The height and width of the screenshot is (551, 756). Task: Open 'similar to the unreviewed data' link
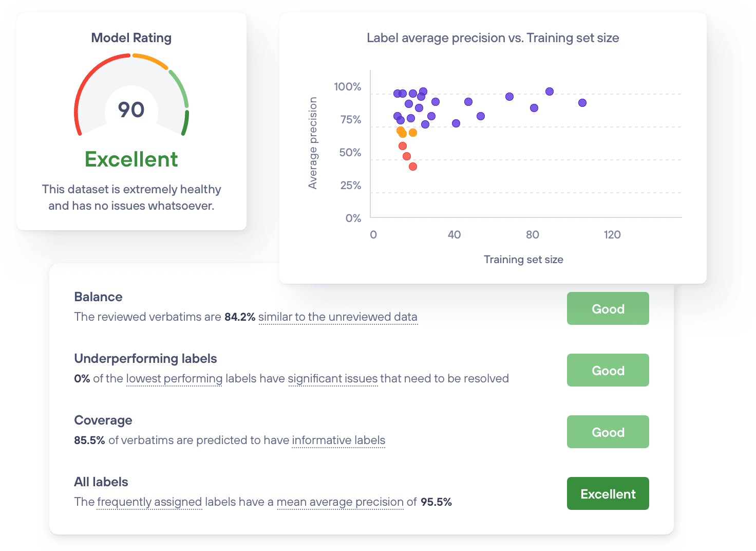coord(338,317)
